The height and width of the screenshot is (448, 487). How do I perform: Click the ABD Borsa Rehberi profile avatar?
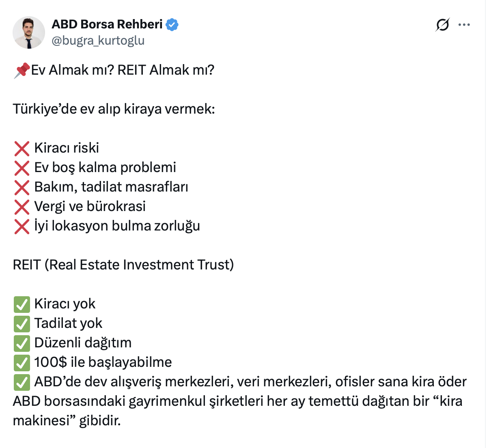pyautogui.click(x=29, y=32)
